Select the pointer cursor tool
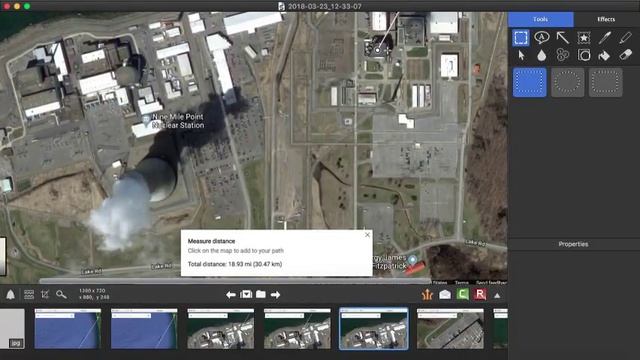 click(x=521, y=55)
